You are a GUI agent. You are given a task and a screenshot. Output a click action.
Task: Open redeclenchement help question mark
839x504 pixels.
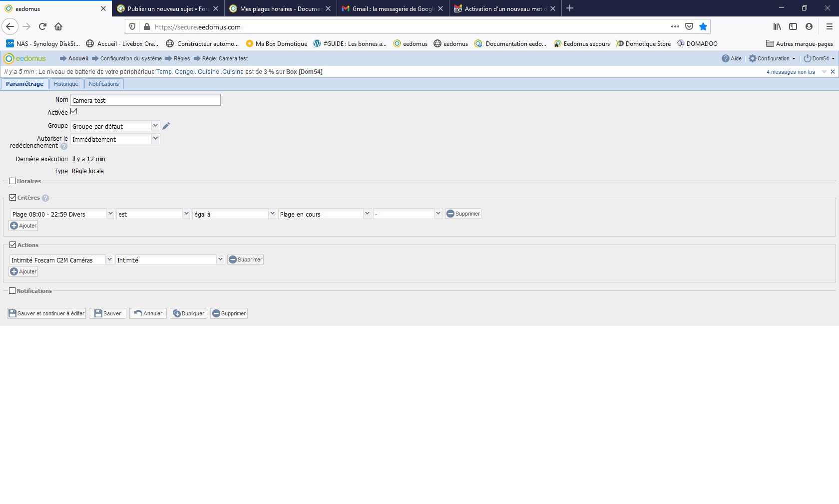[x=64, y=146]
